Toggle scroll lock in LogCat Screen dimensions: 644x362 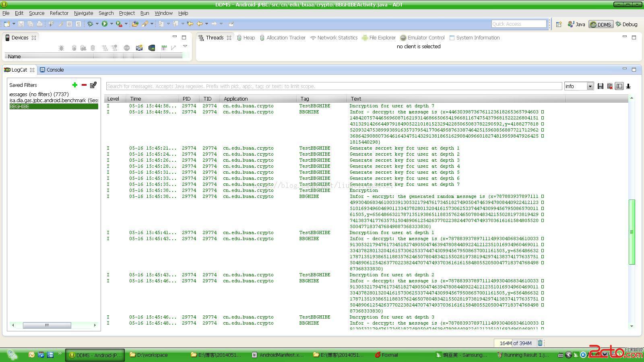click(x=628, y=86)
